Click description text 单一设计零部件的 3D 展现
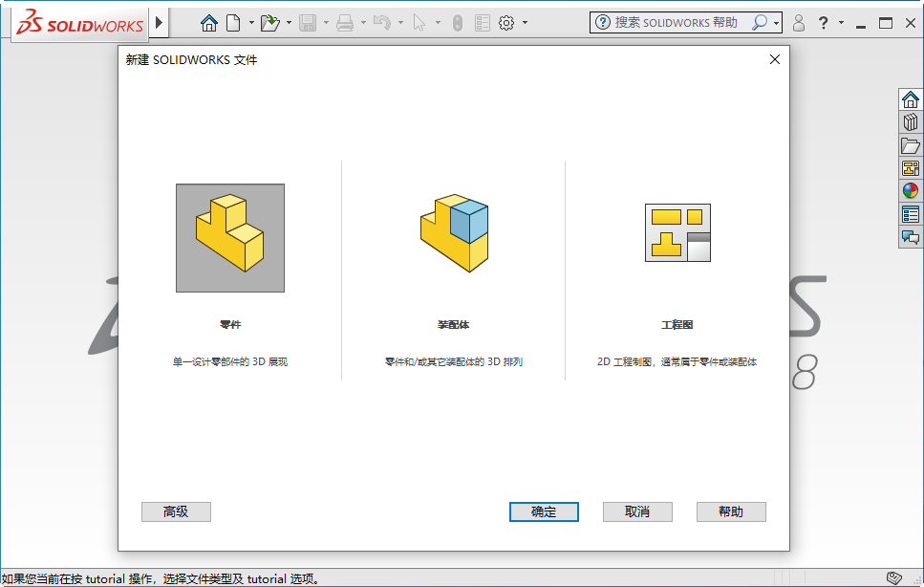Image resolution: width=924 pixels, height=587 pixels. coord(230,362)
